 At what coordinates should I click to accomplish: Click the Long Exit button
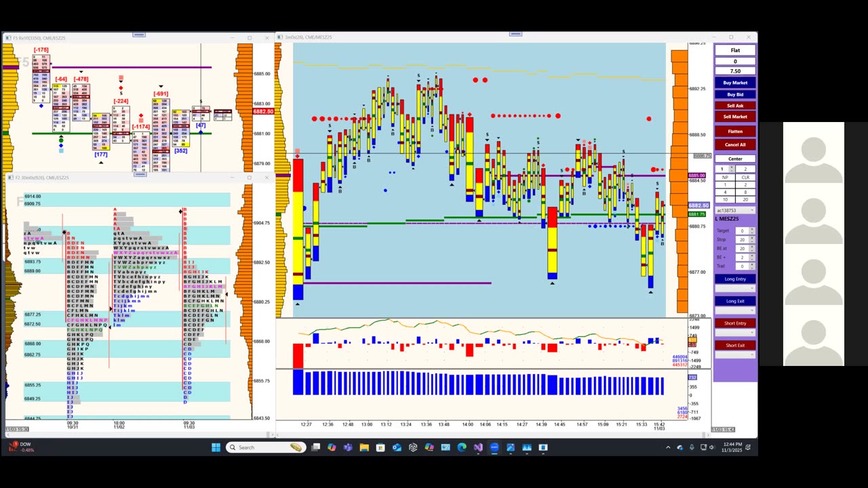735,301
